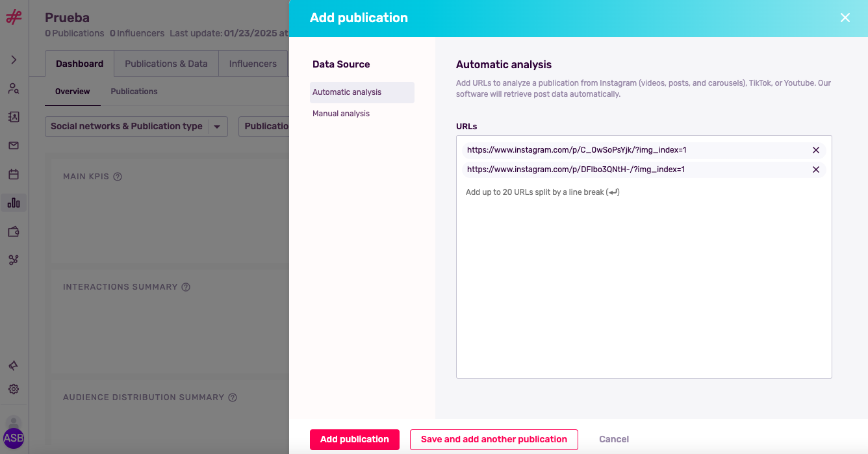Viewport: 868px width, 454px height.
Task: Select the Overview sub-tab
Action: pyautogui.click(x=73, y=92)
